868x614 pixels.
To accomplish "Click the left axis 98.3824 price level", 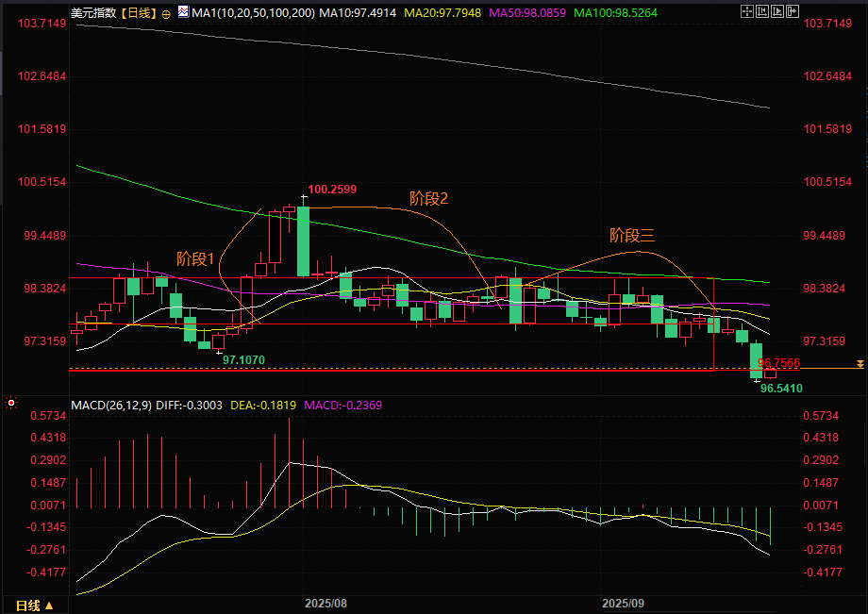I will pos(44,289).
